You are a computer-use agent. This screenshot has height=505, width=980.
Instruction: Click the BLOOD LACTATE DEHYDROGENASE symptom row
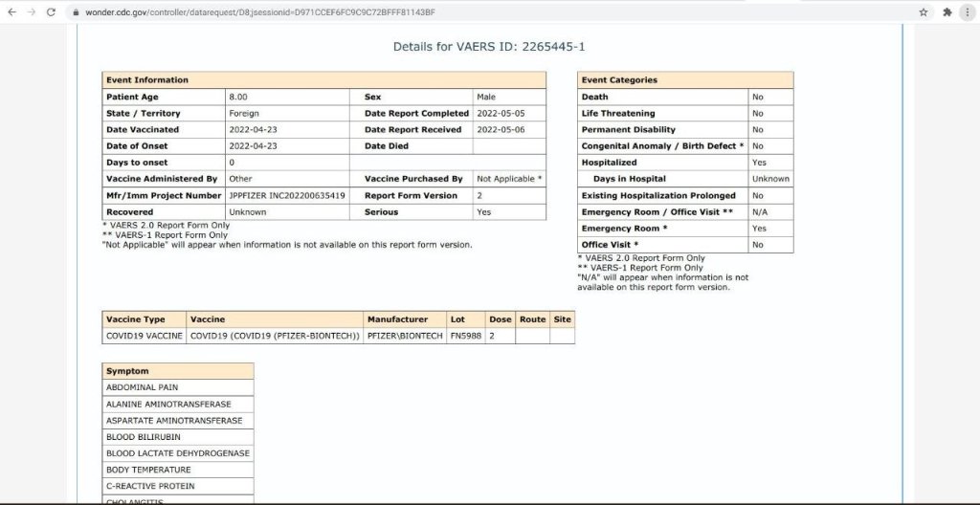178,453
